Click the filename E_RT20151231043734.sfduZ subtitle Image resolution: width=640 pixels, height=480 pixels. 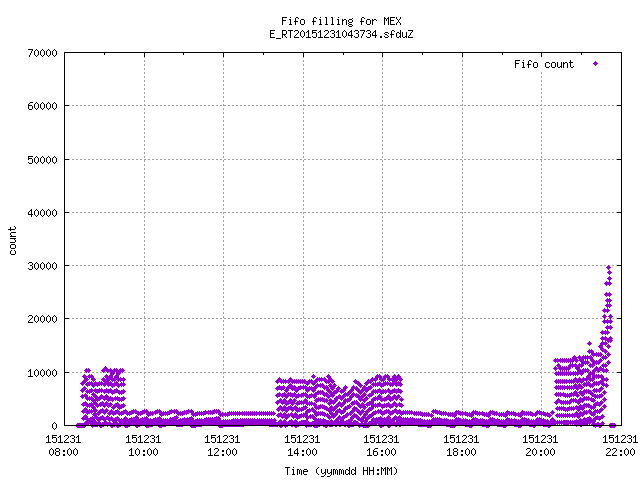(341, 34)
